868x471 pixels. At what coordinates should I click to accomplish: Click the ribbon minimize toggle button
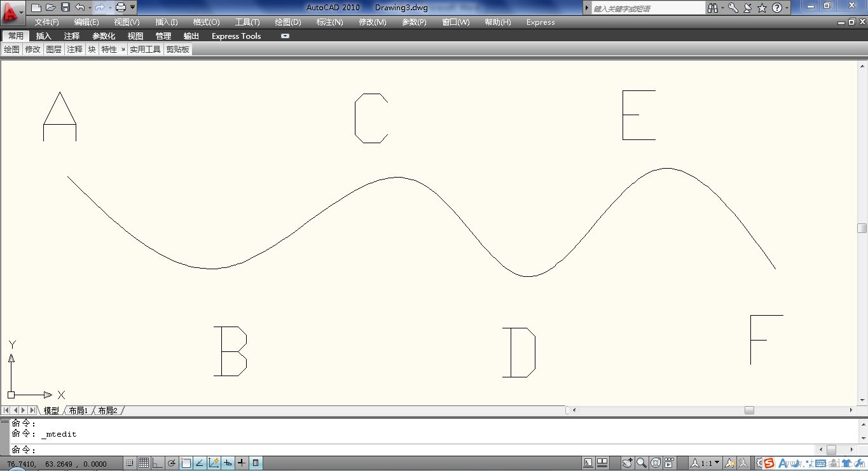click(x=285, y=36)
